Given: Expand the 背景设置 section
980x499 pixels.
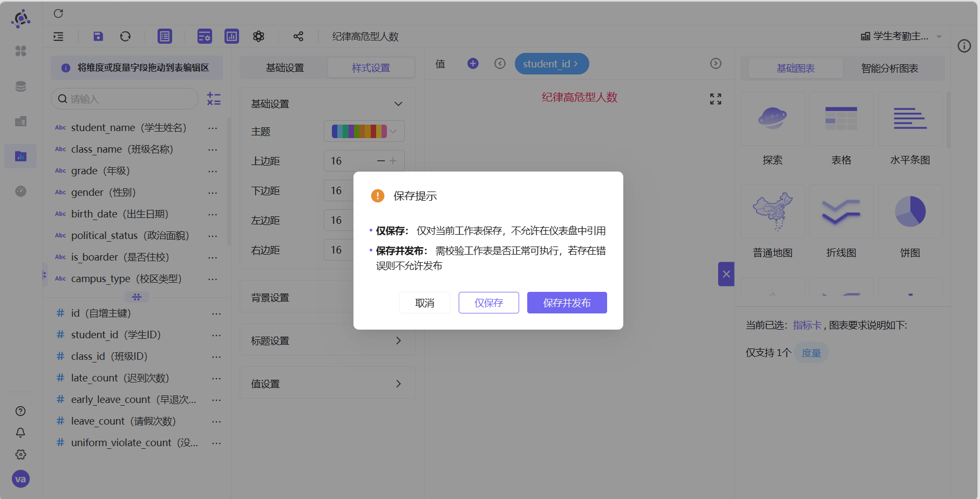Looking at the screenshot, I should tap(297, 297).
